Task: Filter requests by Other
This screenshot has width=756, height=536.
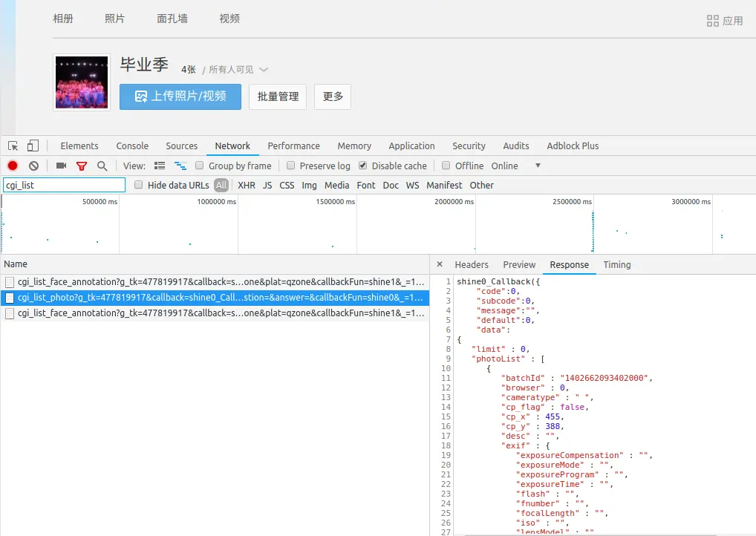Action: click(x=482, y=185)
